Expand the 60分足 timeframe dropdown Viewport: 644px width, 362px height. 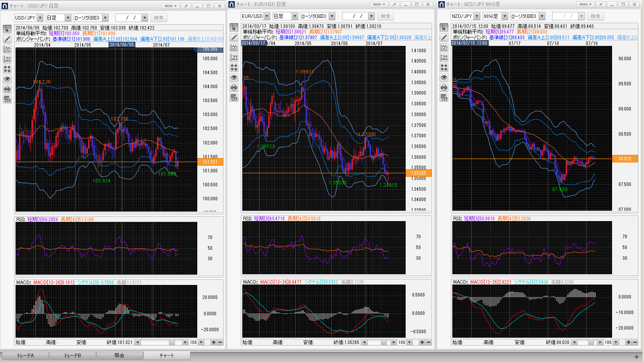coord(505,16)
